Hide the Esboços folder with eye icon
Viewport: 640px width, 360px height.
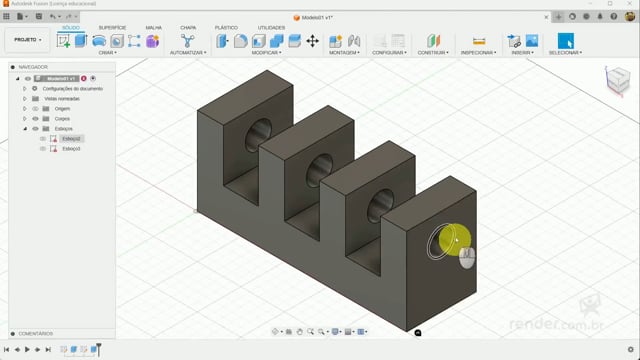tap(36, 129)
